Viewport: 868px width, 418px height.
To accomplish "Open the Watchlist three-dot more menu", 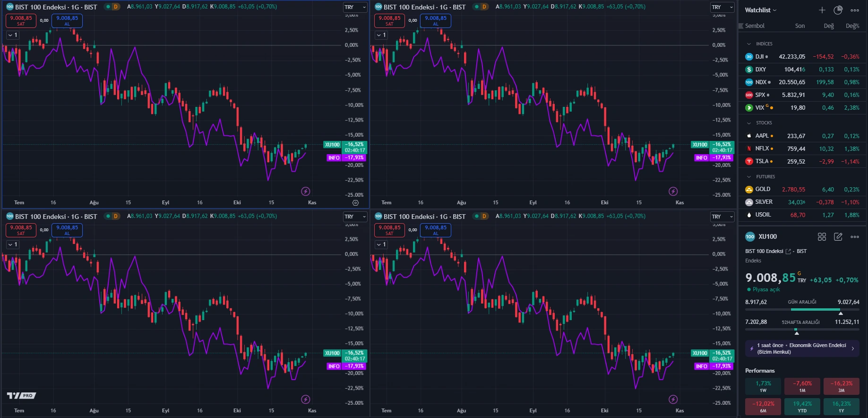I will click(x=855, y=10).
